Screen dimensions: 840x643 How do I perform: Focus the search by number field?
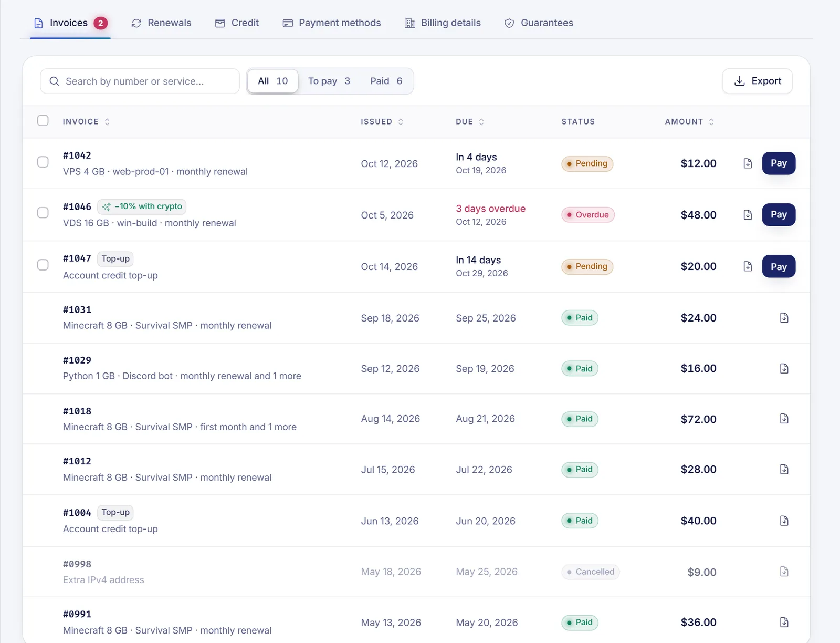point(140,81)
